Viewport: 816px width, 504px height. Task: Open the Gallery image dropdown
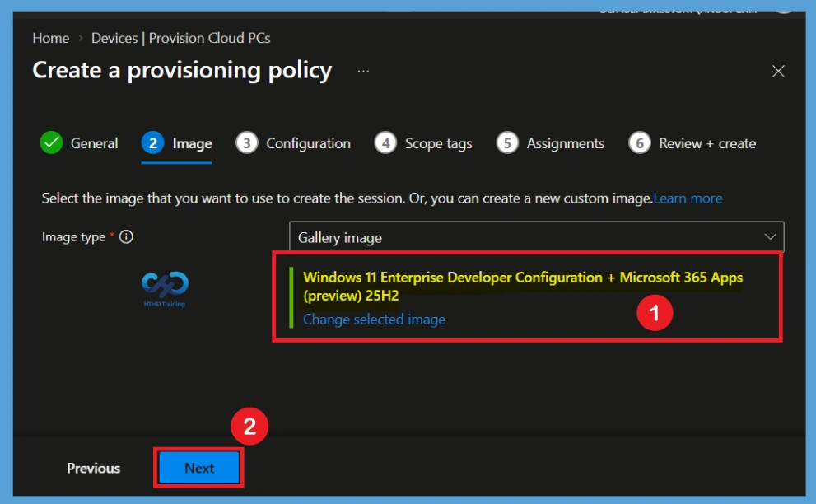537,237
